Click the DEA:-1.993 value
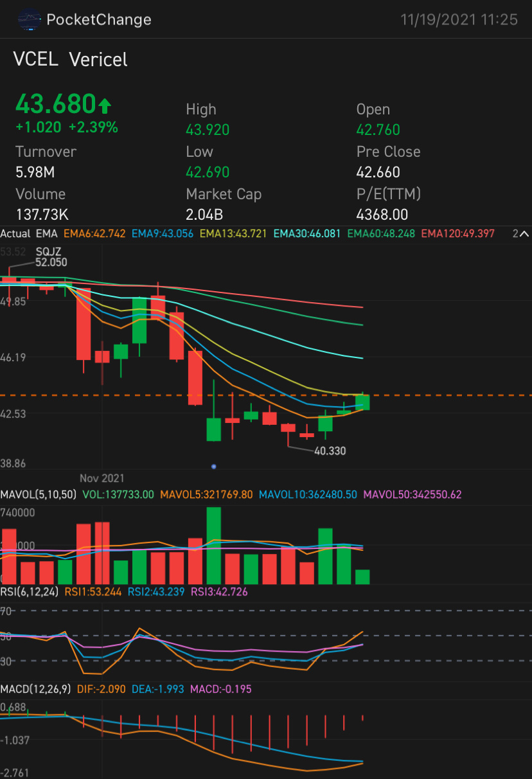This screenshot has width=532, height=779. (x=158, y=689)
